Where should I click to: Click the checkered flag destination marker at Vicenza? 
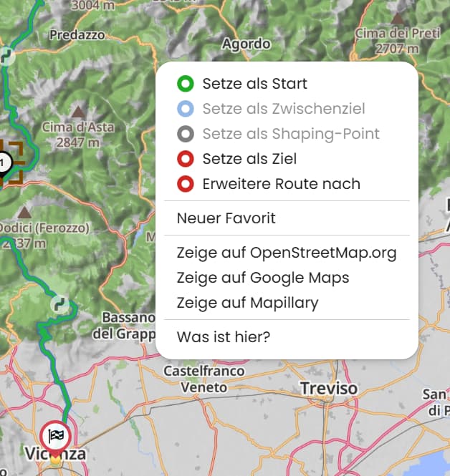click(56, 436)
